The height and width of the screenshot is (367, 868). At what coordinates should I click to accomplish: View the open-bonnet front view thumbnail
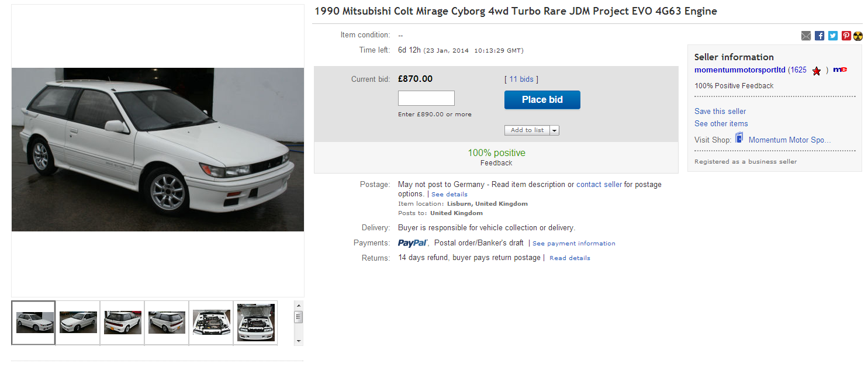click(x=256, y=322)
